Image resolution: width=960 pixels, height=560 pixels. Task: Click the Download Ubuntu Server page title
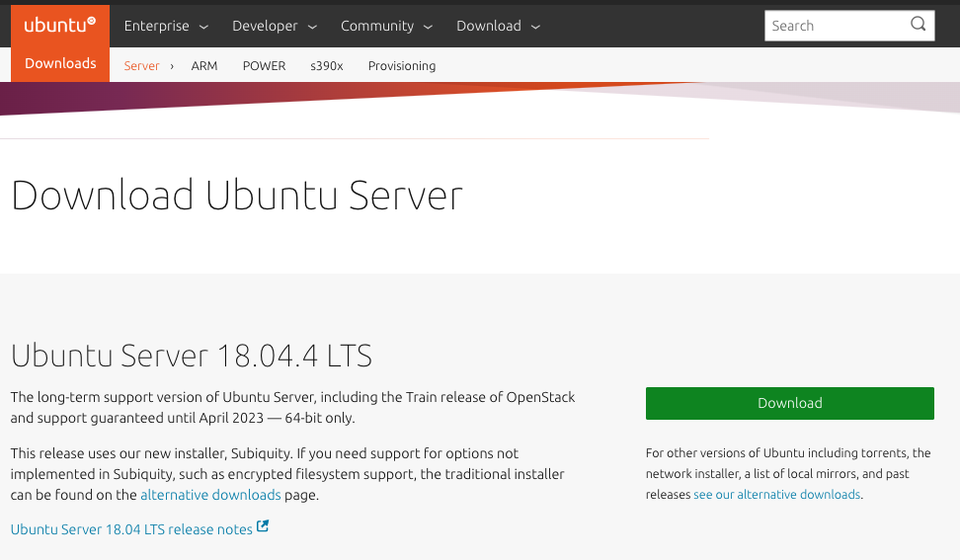(x=236, y=196)
